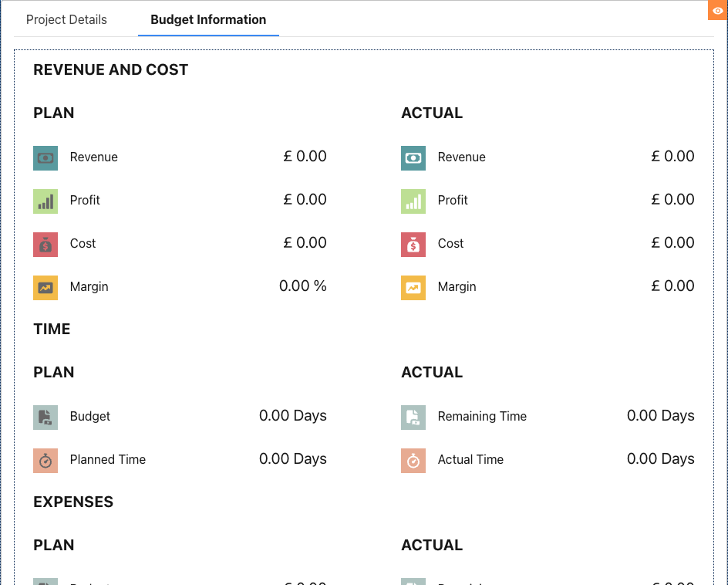This screenshot has width=728, height=585.
Task: Select the Profit bar-chart icon under PLAN
Action: pos(44,201)
